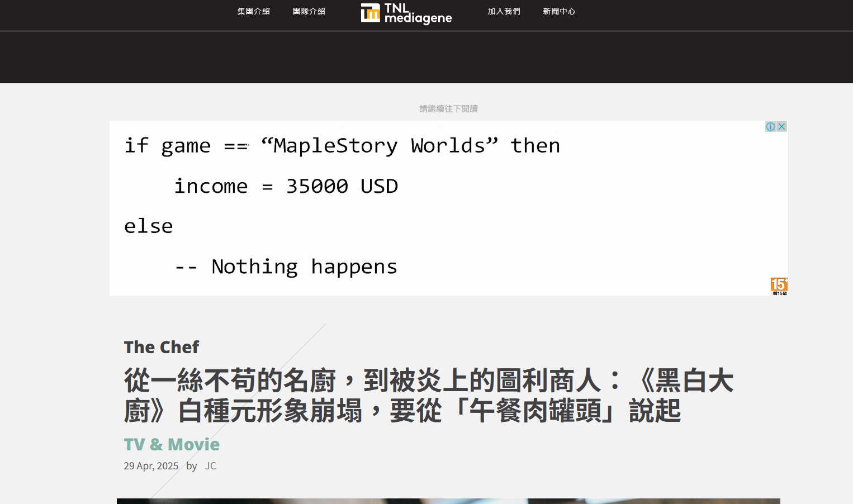The width and height of the screenshot is (853, 504).
Task: Open the 團隊介紹 menu item
Action: [x=309, y=11]
